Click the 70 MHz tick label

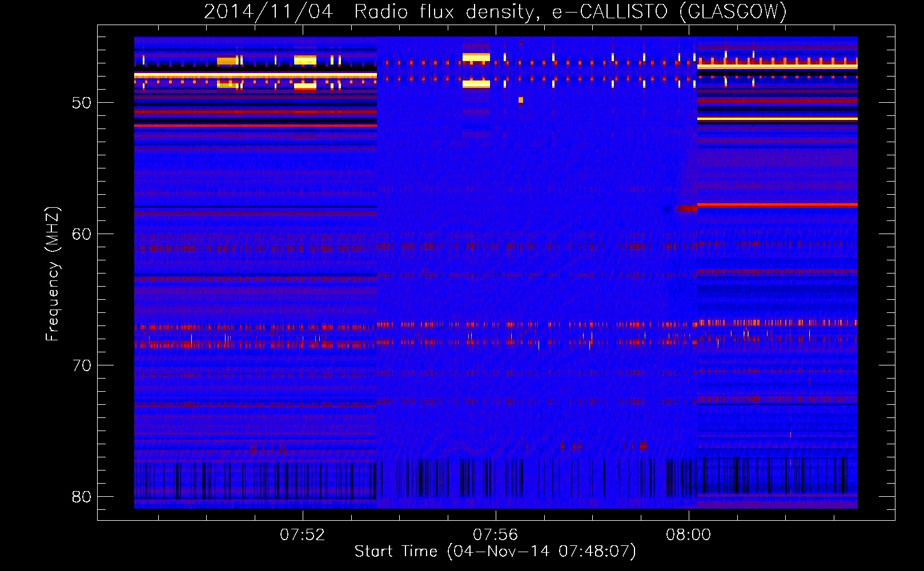pyautogui.click(x=82, y=365)
